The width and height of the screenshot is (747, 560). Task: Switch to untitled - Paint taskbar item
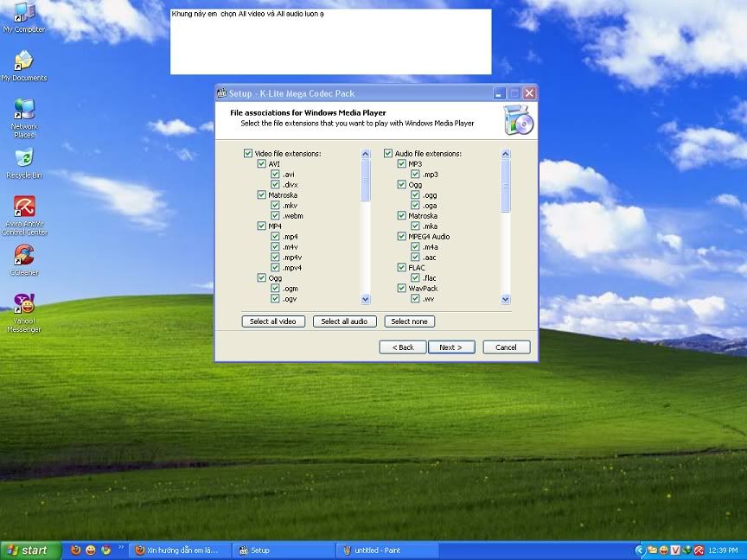pos(388,550)
